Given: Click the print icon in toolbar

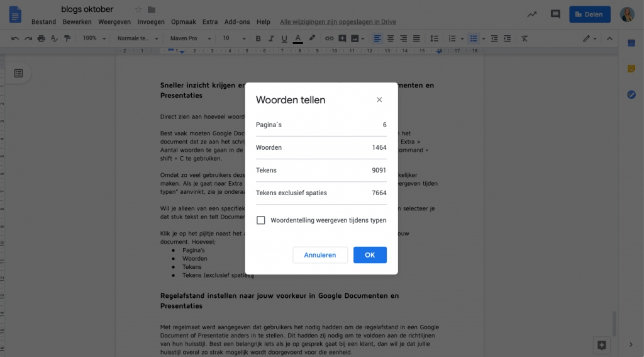Looking at the screenshot, I should [41, 38].
